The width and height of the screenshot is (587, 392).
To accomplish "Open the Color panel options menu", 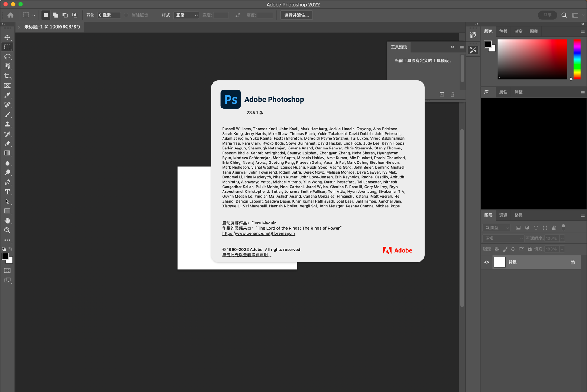I will (583, 32).
